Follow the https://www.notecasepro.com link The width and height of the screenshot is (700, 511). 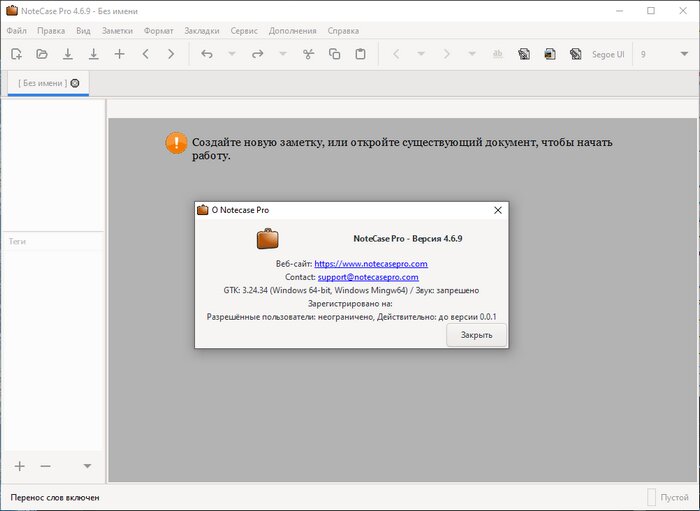[371, 264]
